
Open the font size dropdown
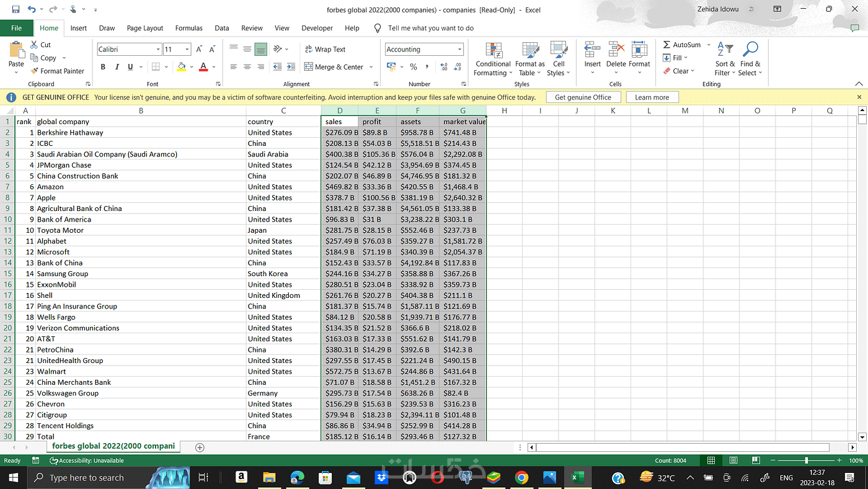[187, 49]
